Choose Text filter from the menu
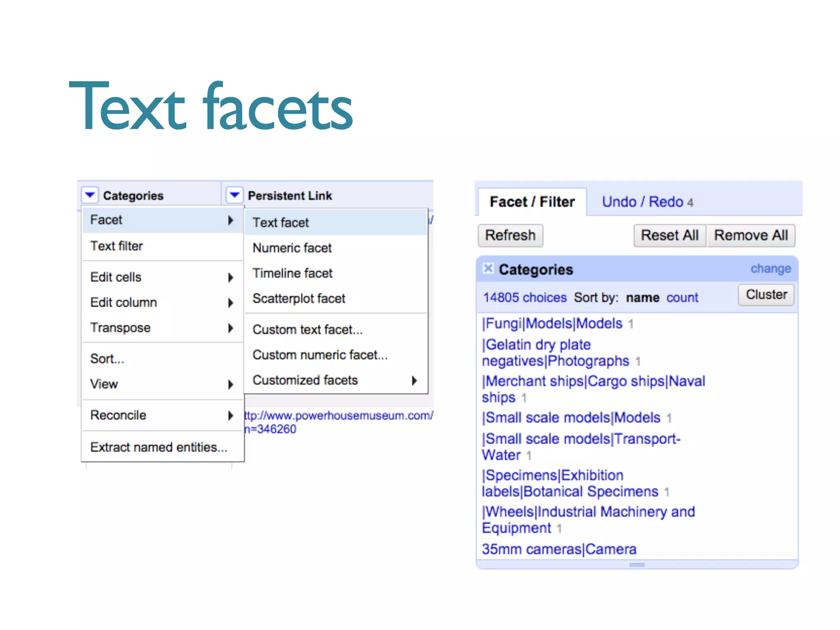840x630 pixels. pyautogui.click(x=163, y=246)
